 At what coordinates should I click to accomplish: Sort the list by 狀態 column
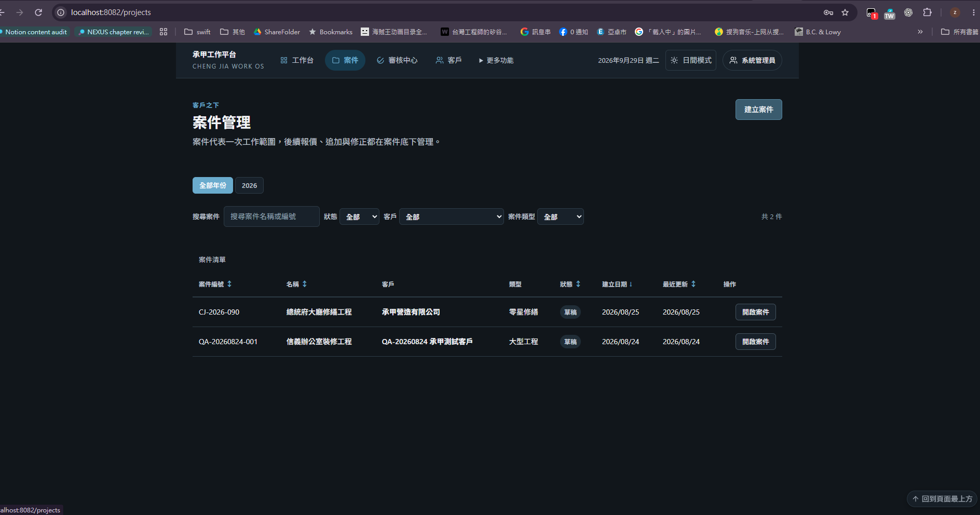pos(570,284)
